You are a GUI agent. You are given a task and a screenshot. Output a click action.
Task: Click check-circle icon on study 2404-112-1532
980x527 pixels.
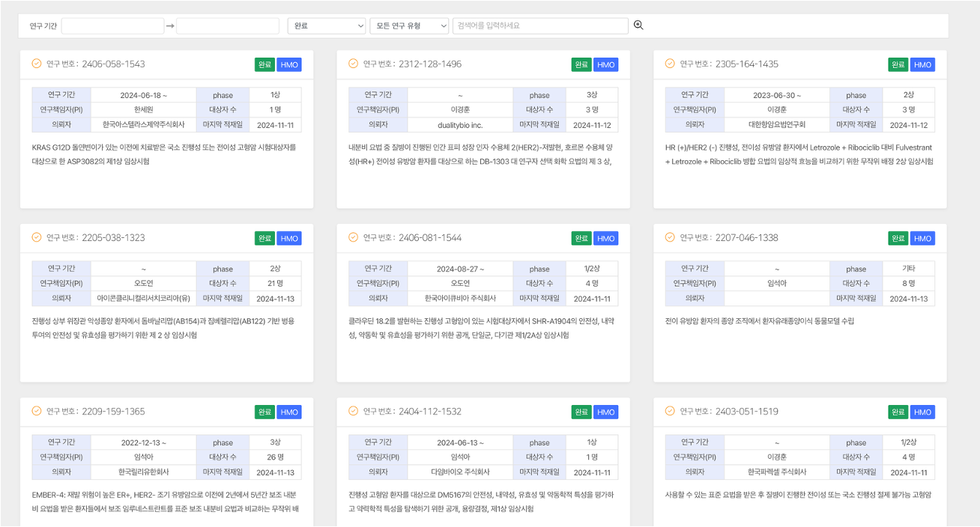tap(354, 411)
